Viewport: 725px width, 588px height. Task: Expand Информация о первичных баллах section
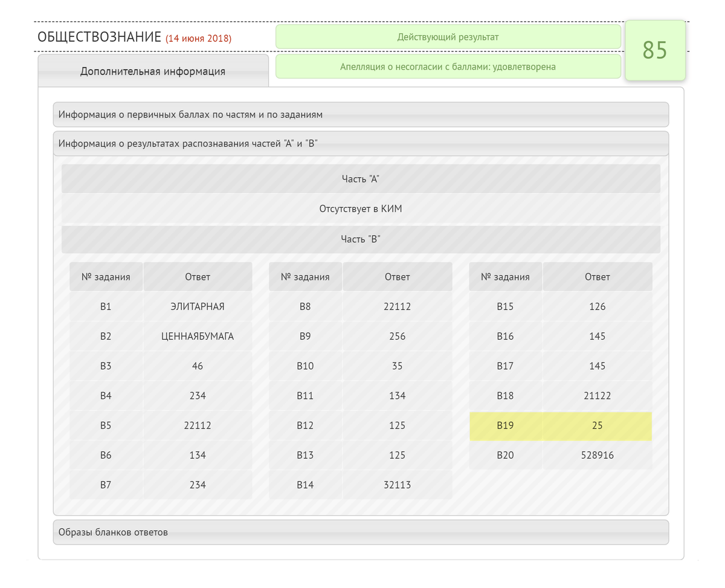pos(361,114)
